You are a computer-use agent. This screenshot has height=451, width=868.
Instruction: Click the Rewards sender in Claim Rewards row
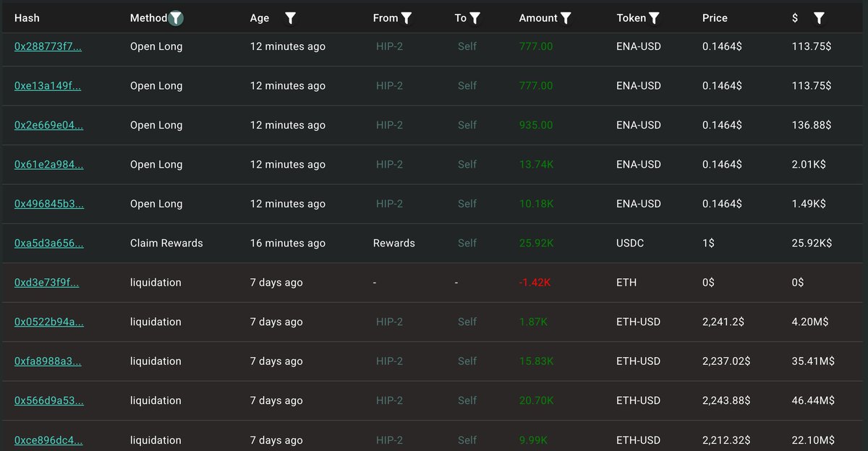point(394,243)
